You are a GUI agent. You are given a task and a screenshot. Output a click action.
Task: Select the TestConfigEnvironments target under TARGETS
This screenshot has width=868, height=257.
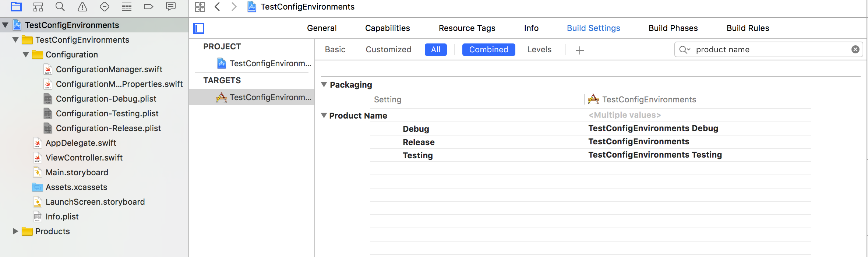[252, 97]
